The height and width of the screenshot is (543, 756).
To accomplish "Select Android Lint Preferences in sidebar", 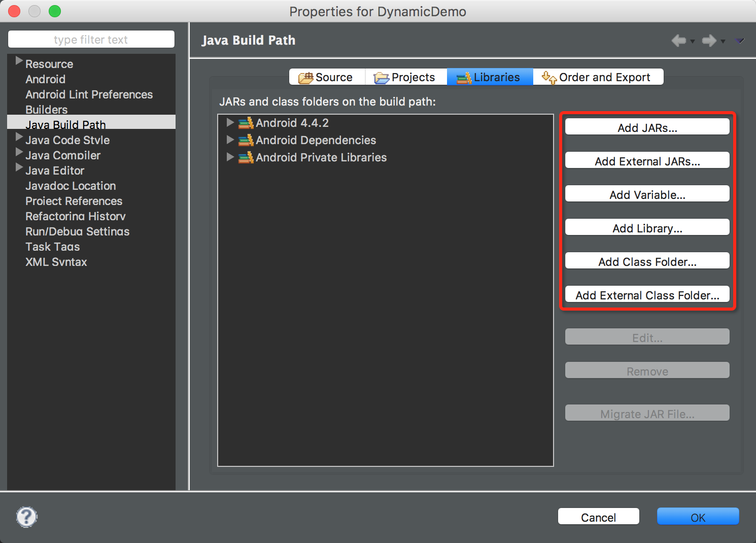I will pyautogui.click(x=89, y=94).
